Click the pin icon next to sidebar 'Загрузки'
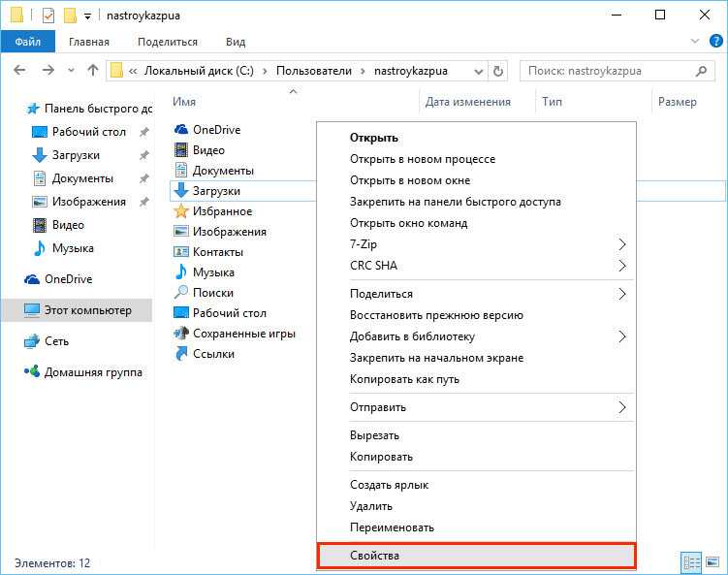This screenshot has width=728, height=575. 144,155
